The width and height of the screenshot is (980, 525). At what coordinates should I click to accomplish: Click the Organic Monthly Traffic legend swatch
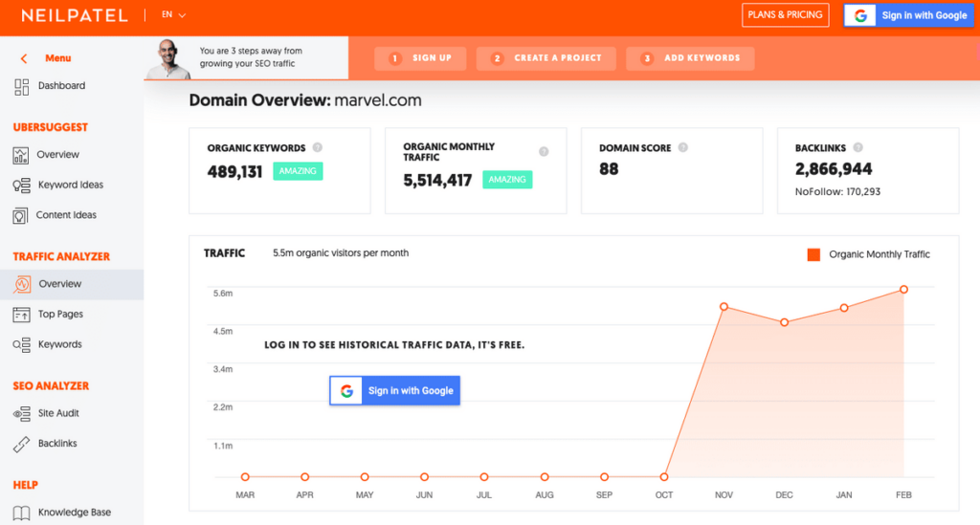pyautogui.click(x=813, y=254)
